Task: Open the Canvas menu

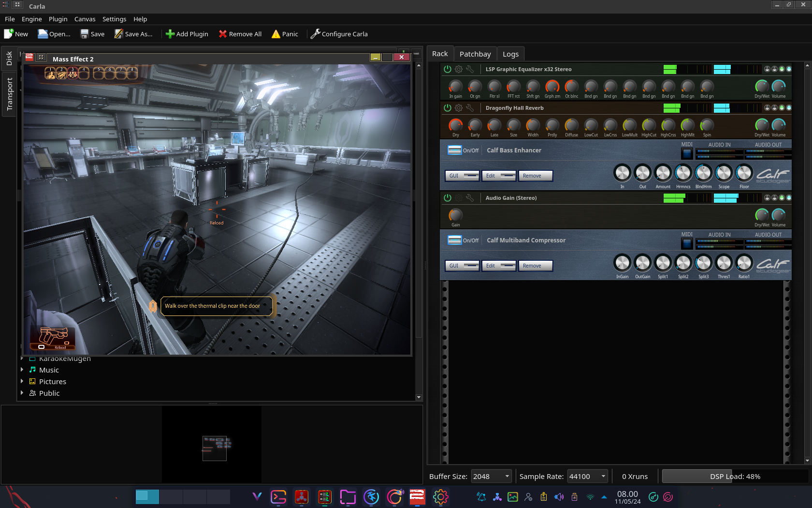Action: click(85, 19)
